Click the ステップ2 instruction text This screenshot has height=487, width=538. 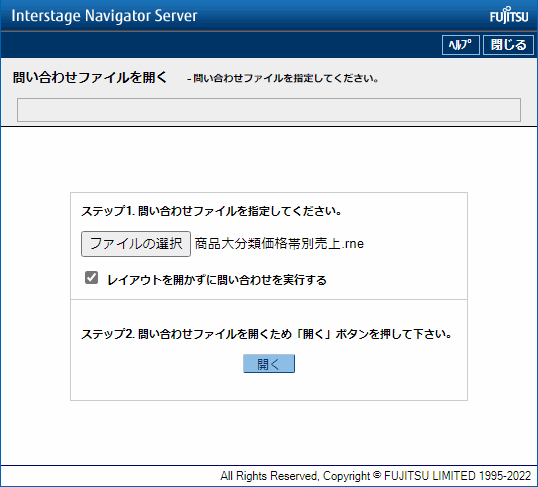coord(267,334)
